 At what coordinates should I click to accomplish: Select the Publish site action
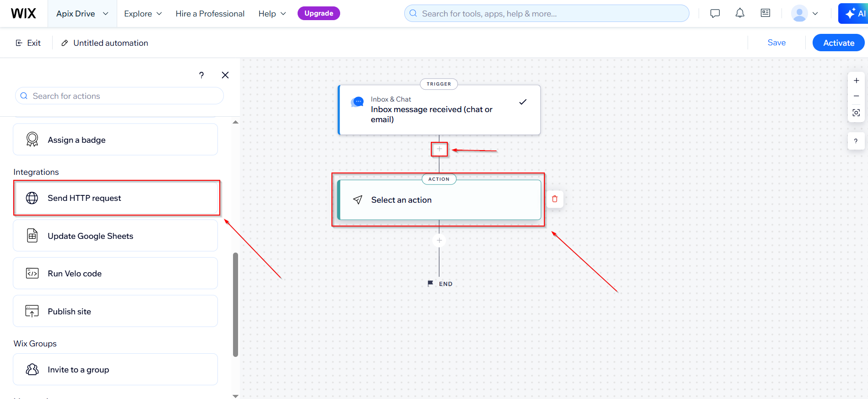115,311
